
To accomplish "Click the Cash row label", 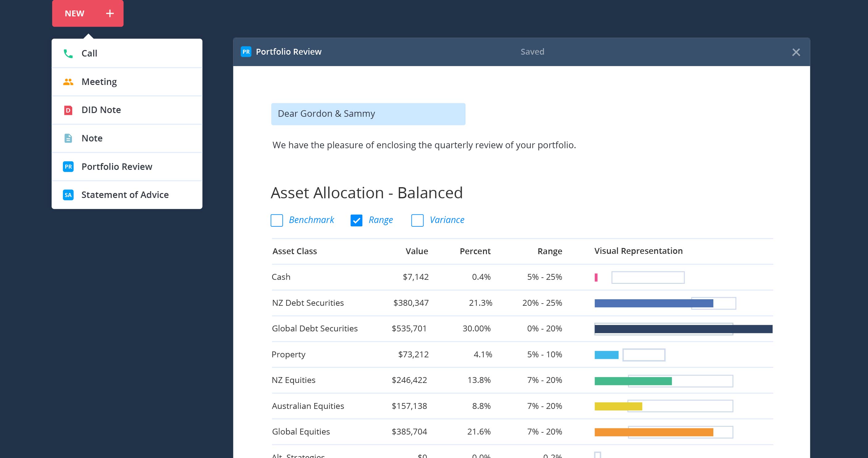I will pos(281,277).
